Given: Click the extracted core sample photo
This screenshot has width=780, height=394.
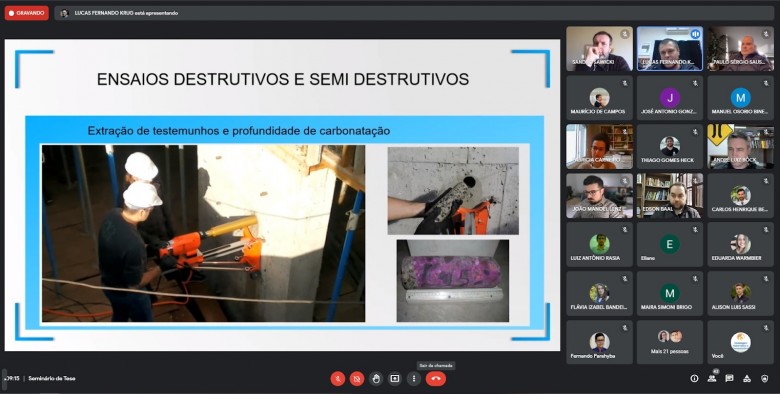Looking at the screenshot, I should point(453,191).
